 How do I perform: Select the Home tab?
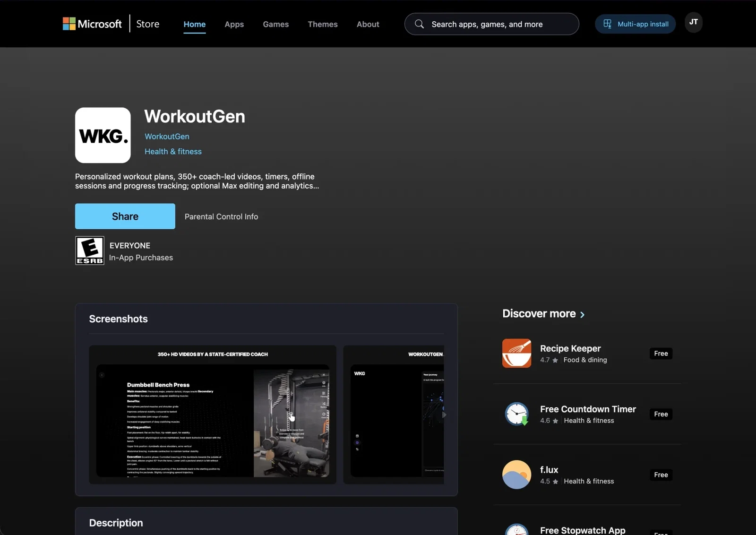(194, 24)
